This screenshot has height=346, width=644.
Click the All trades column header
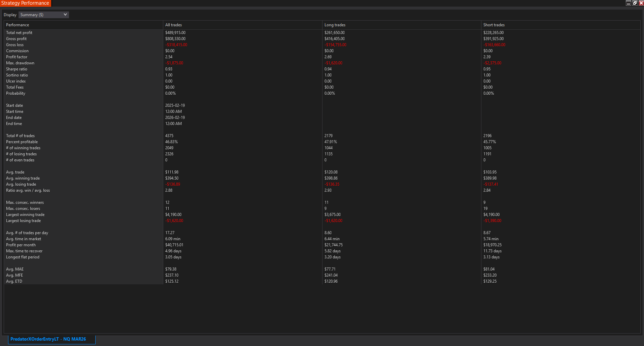173,25
